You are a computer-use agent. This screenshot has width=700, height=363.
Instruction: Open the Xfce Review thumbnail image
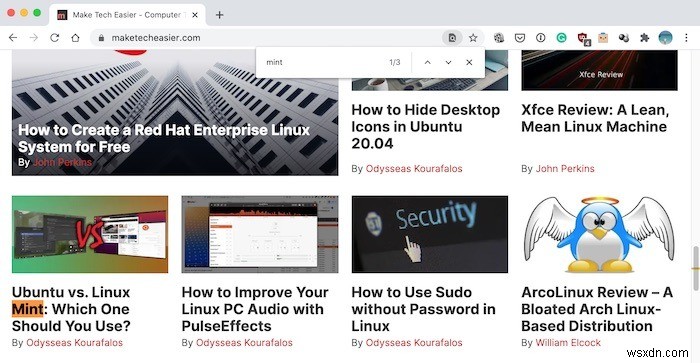point(599,71)
